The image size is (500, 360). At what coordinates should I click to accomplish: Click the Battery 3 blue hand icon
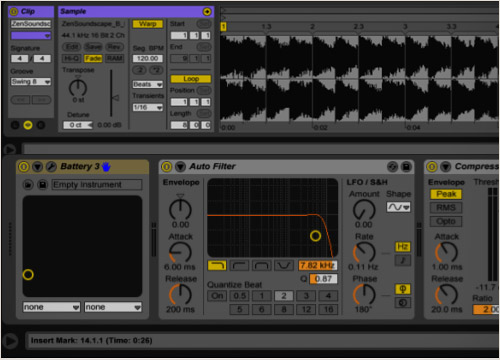click(x=106, y=166)
